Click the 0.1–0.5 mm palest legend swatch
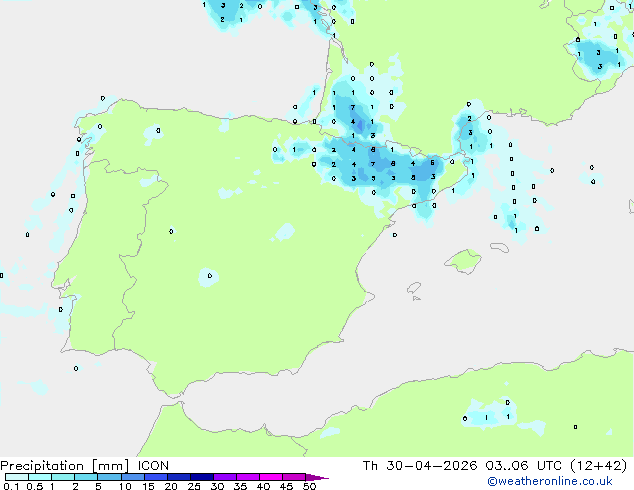The width and height of the screenshot is (634, 490). coord(17,477)
